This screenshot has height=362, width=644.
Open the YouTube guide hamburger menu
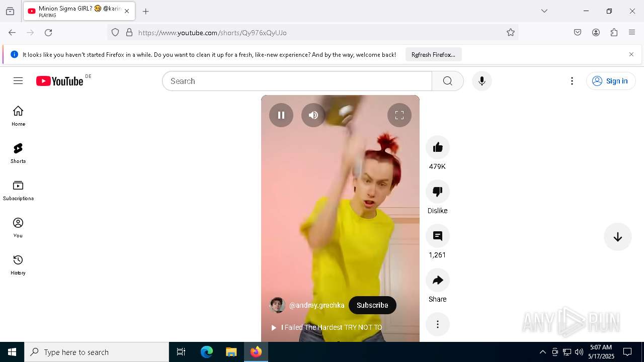[x=18, y=81]
